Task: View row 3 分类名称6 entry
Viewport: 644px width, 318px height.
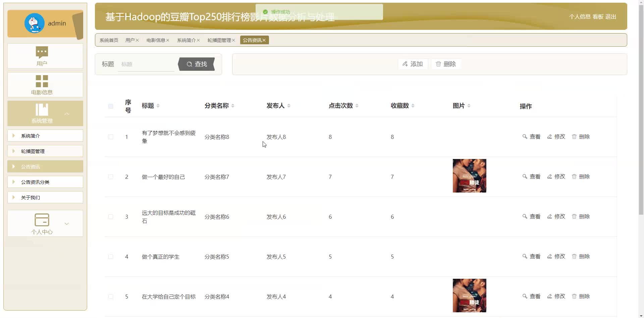Action: 531,216
